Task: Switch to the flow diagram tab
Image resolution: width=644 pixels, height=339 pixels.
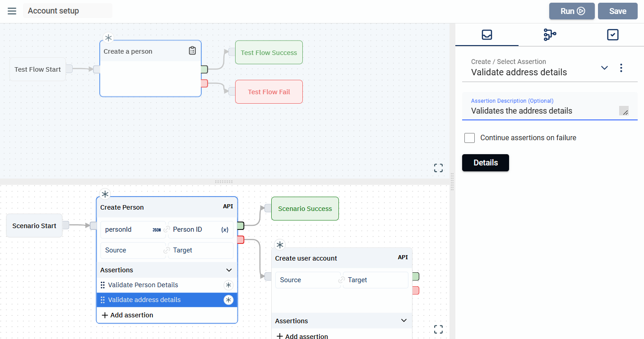Action: point(550,35)
